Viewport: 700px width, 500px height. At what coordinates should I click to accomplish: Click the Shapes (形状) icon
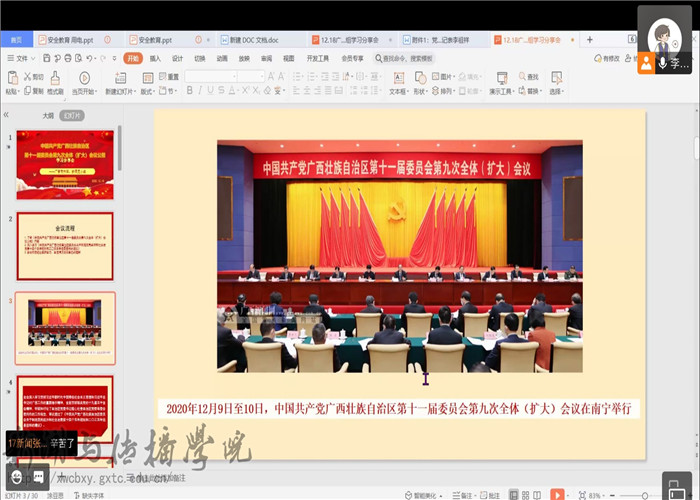[x=420, y=78]
